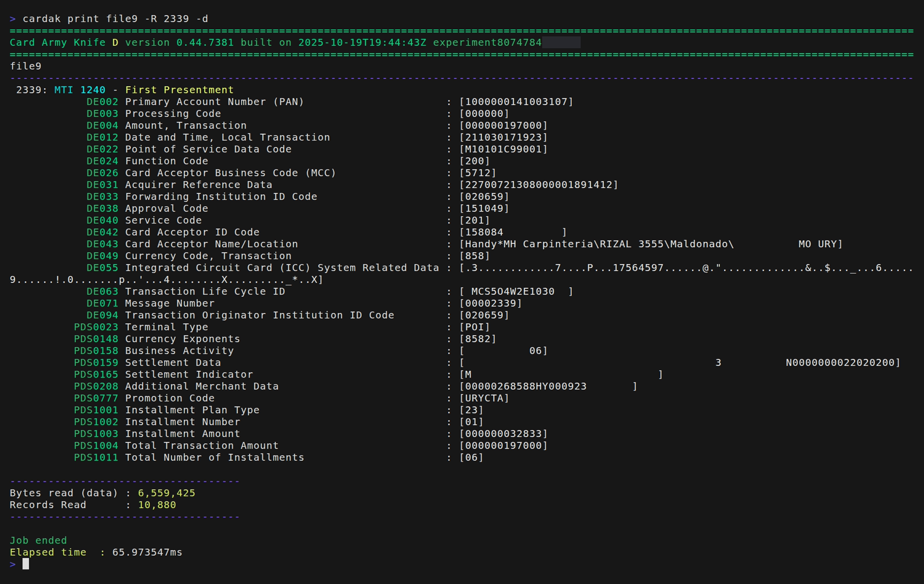924x584 pixels.
Task: Click the PAN value 1000000141003107
Action: click(x=516, y=102)
